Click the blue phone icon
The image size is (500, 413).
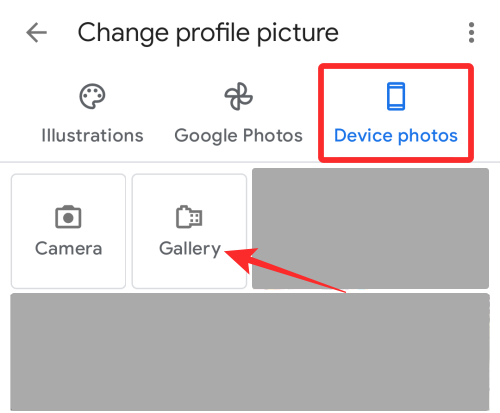click(396, 96)
